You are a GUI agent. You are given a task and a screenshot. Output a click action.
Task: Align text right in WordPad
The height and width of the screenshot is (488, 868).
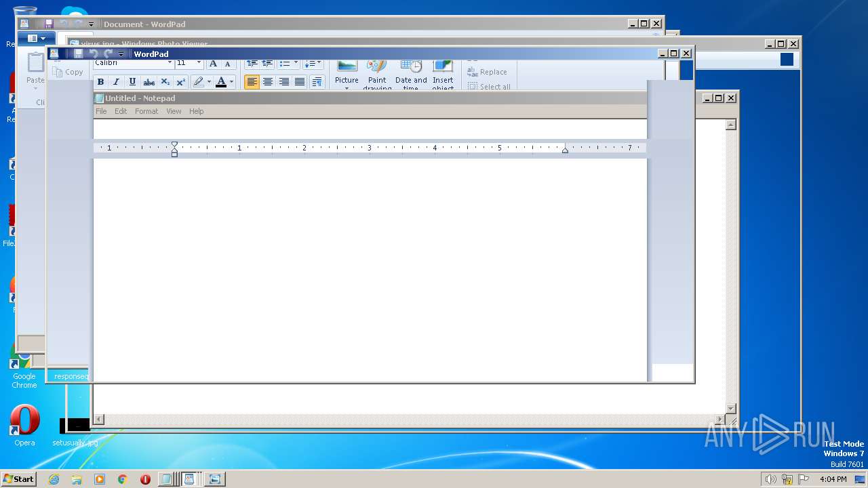pyautogui.click(x=283, y=82)
